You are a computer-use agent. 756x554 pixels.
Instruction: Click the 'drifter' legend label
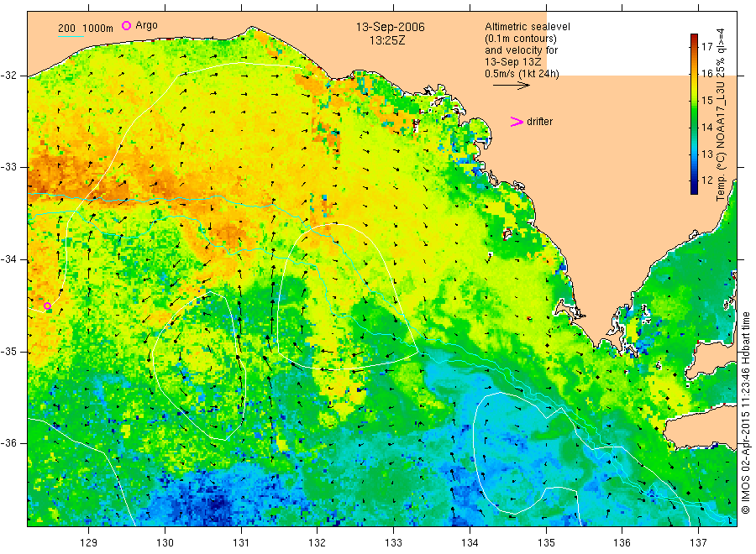coord(539,122)
